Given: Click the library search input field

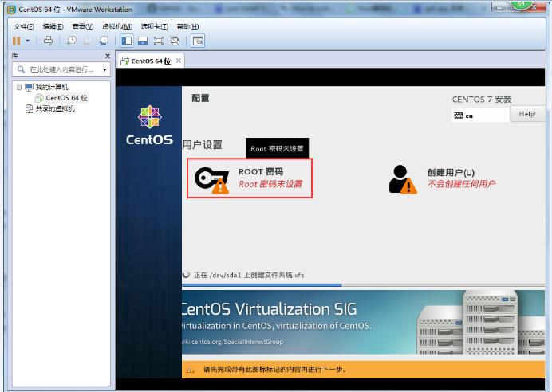Looking at the screenshot, I should coord(61,69).
